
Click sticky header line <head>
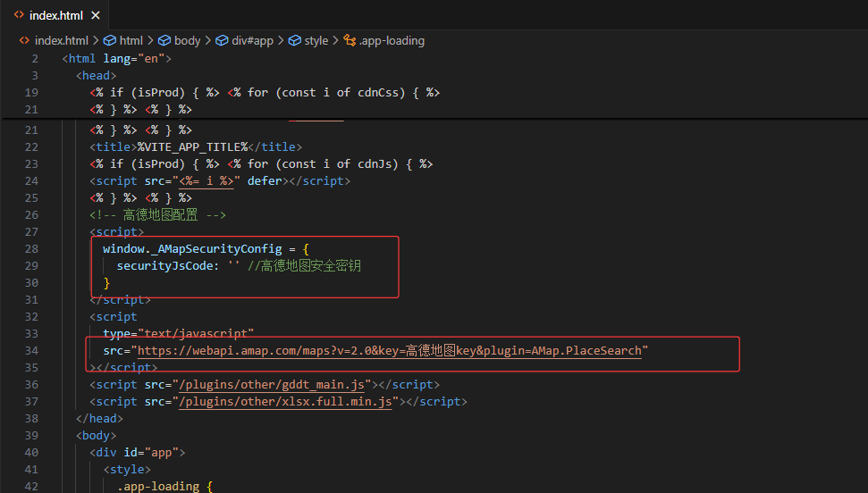coord(97,76)
